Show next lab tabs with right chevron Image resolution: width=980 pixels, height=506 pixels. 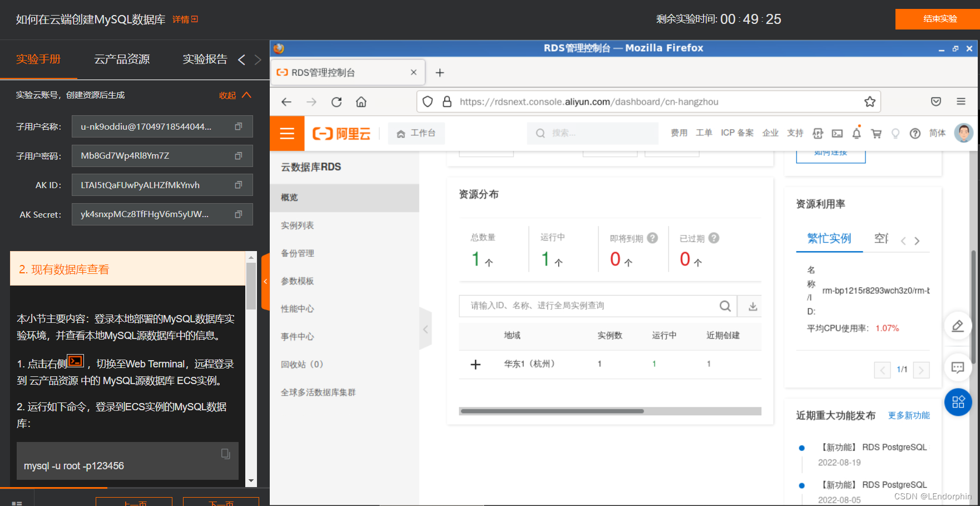coord(258,60)
